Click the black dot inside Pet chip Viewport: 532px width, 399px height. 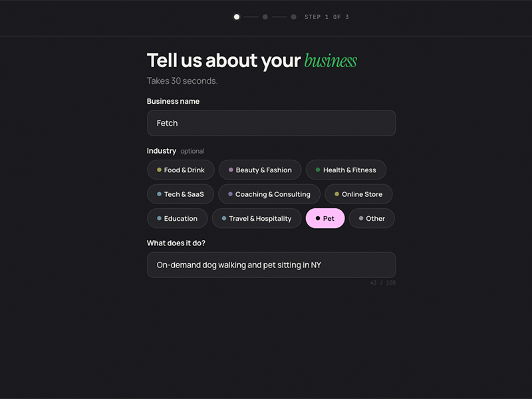[318, 218]
